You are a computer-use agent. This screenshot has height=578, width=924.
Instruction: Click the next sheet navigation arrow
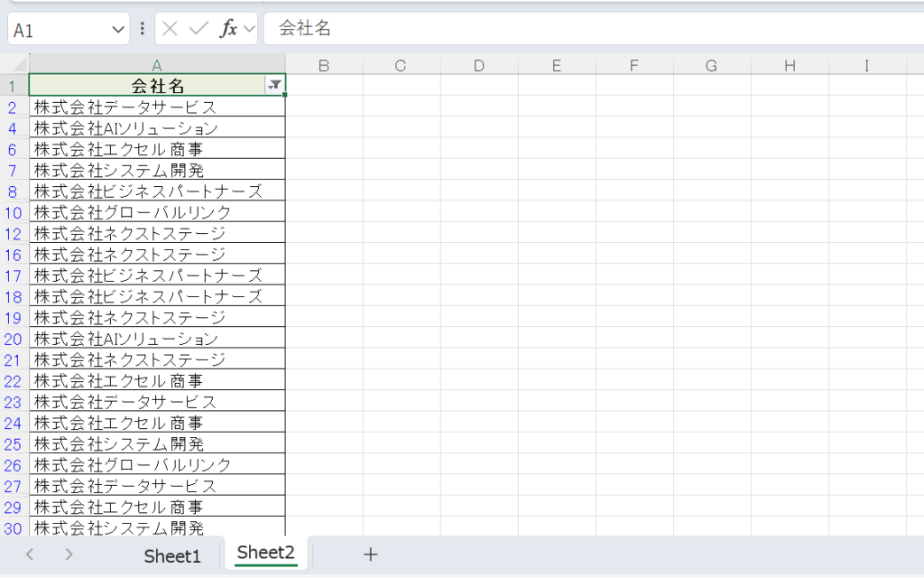[x=69, y=555]
